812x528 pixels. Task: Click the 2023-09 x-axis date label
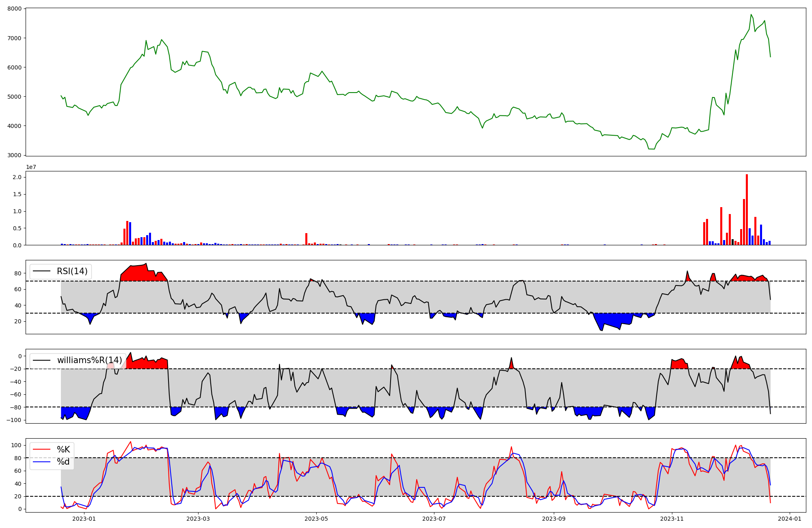point(554,519)
